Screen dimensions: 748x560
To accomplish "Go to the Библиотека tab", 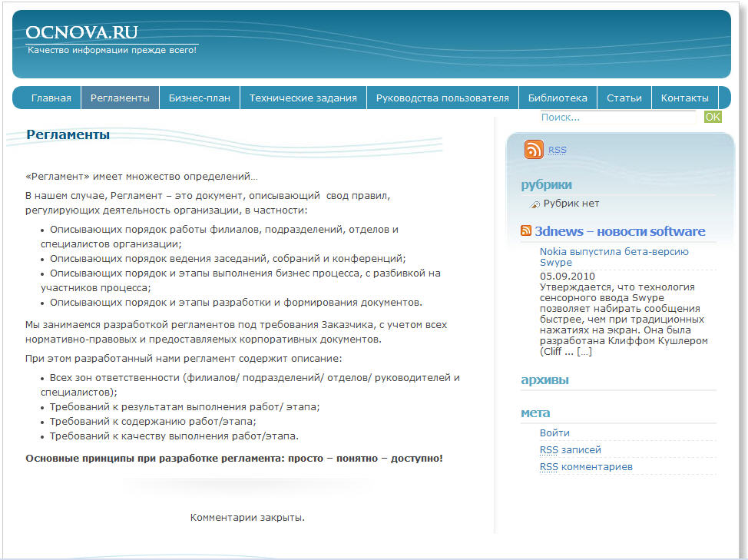I will click(x=558, y=98).
